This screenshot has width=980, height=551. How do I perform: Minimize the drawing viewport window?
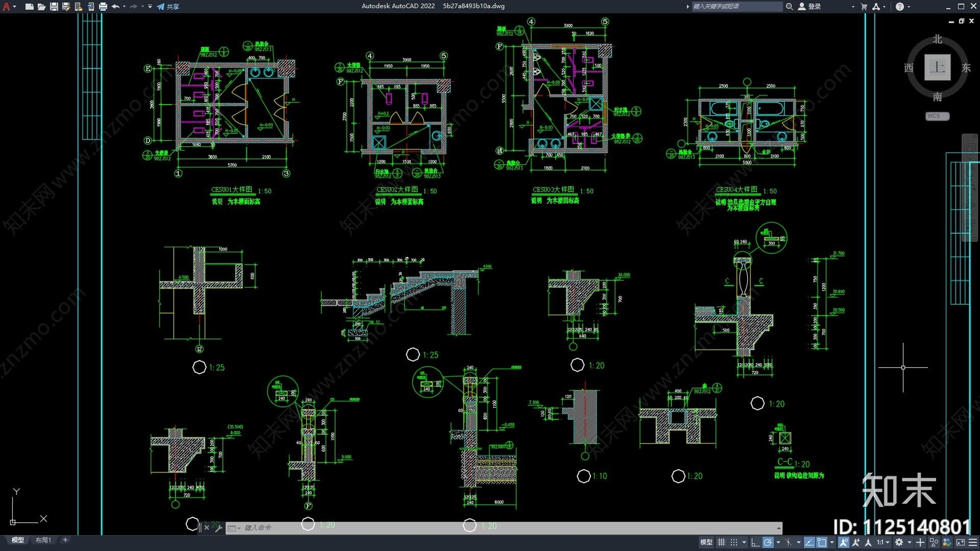click(x=951, y=21)
